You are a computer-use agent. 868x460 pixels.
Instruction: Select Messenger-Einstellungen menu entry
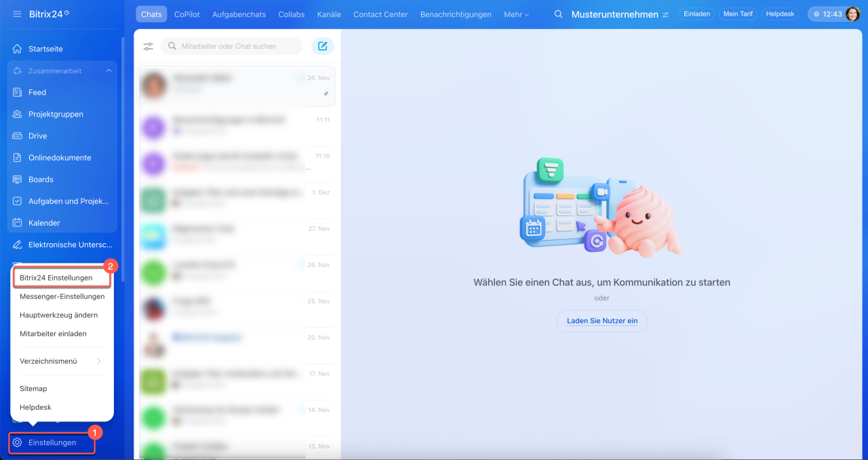point(62,297)
